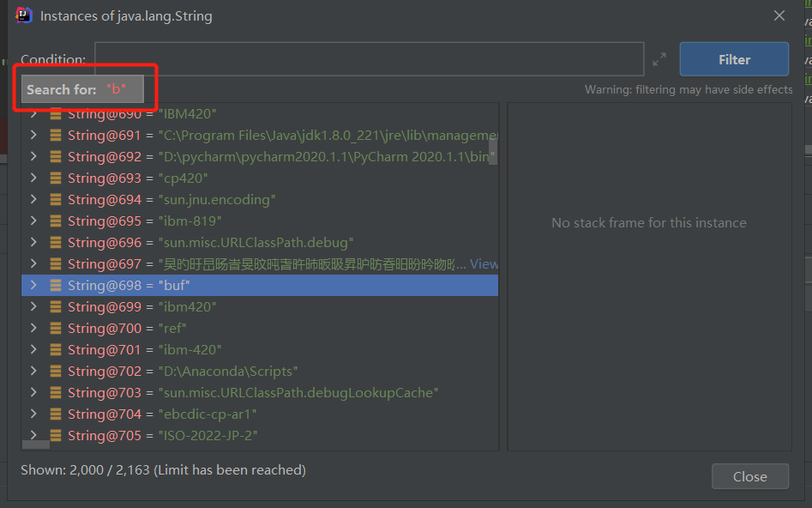Image resolution: width=812 pixels, height=508 pixels.
Task: Click the object icon of String@701
Action: (56, 350)
